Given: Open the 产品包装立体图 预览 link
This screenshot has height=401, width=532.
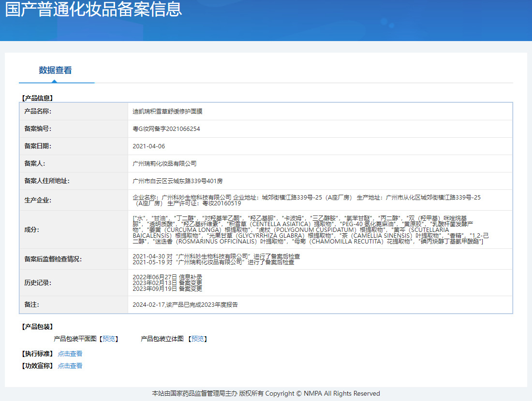Looking at the screenshot, I should coord(198,339).
